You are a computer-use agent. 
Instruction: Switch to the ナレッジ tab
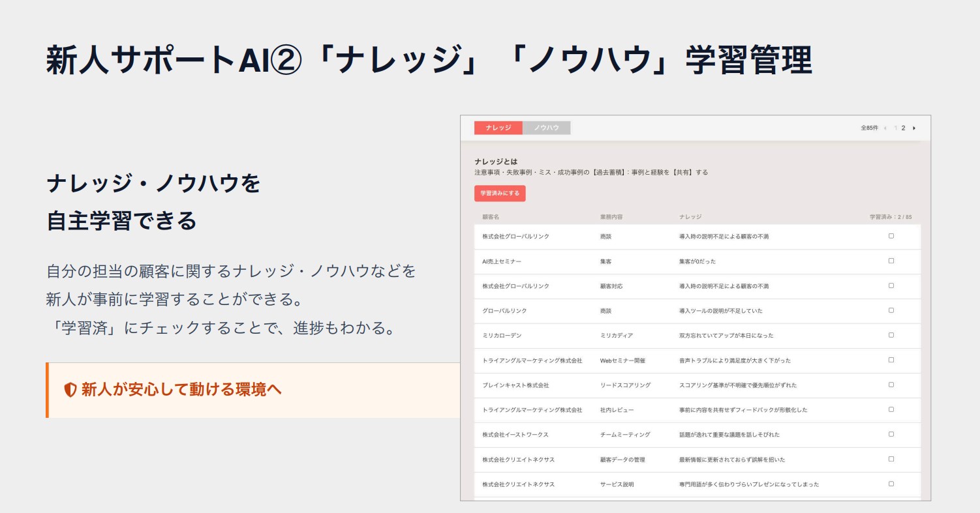[498, 128]
